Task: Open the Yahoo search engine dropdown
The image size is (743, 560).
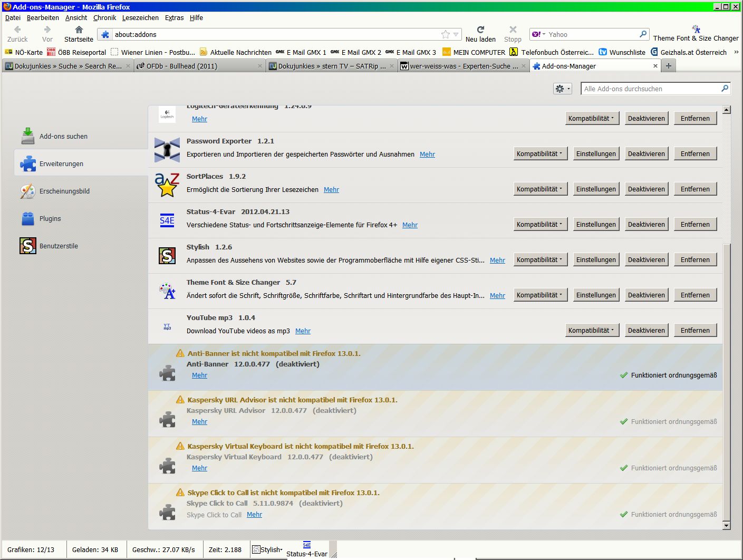Action: point(539,34)
